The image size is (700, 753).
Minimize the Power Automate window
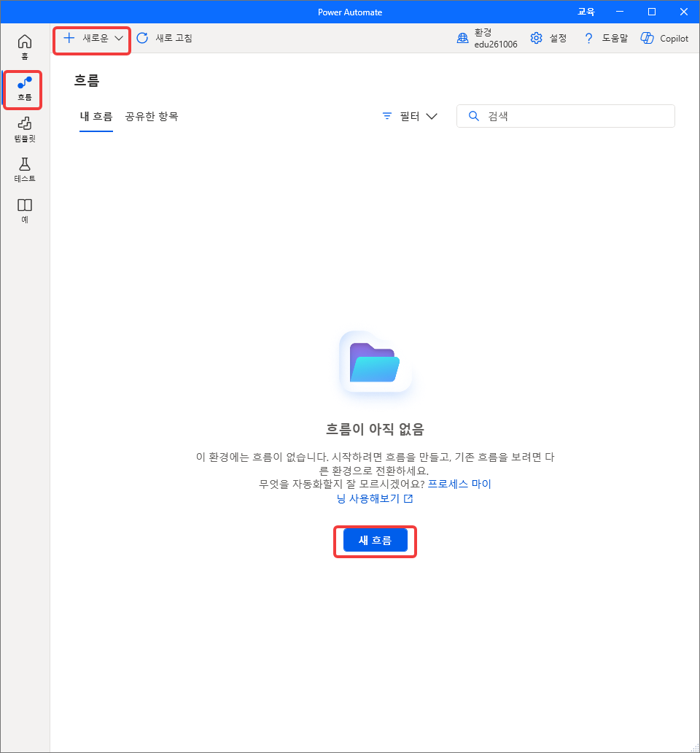(x=620, y=12)
